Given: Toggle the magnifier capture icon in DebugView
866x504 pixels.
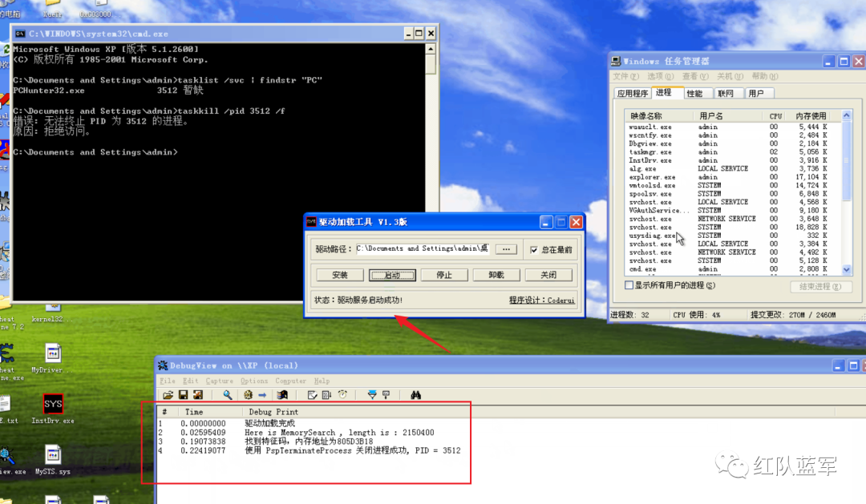Looking at the screenshot, I should [227, 395].
